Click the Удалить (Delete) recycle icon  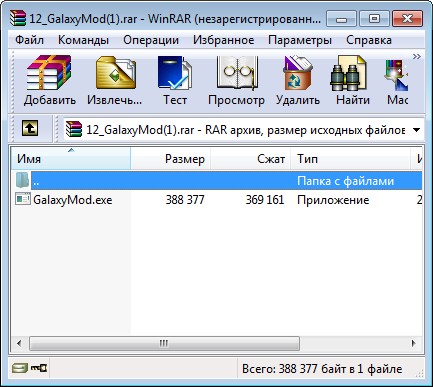[298, 73]
